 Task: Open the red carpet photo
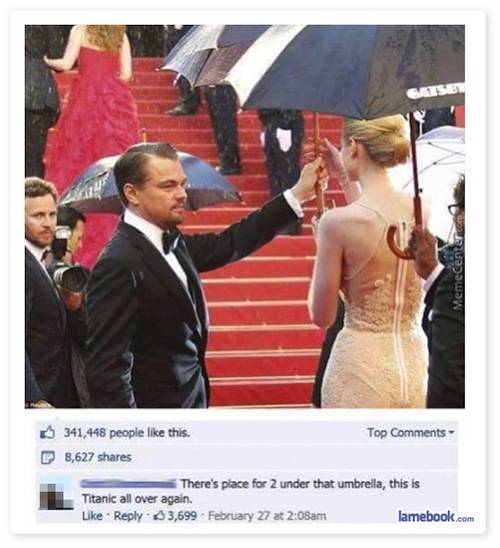[x=245, y=216]
